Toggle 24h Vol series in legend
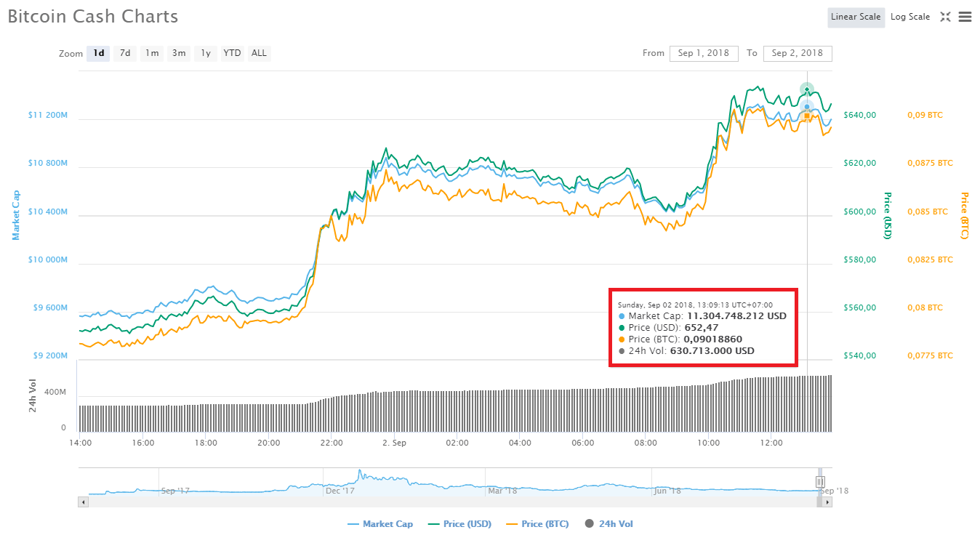980x535 pixels. pos(609,524)
